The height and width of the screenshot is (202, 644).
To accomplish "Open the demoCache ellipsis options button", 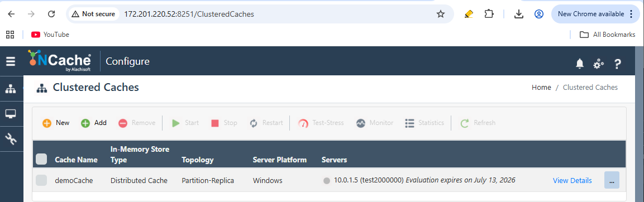I will pyautogui.click(x=612, y=180).
